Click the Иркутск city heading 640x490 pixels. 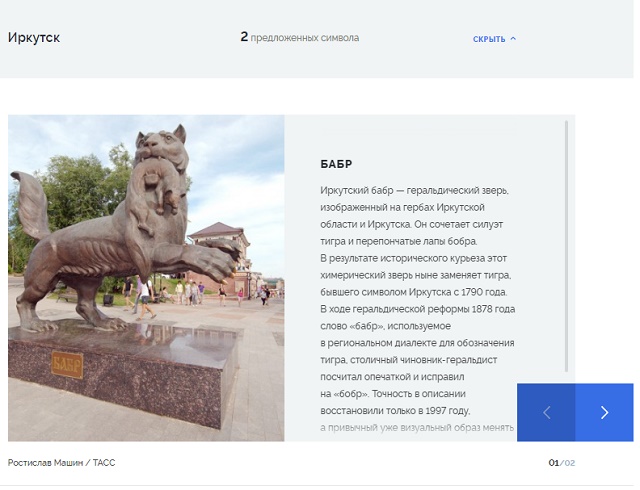(34, 38)
